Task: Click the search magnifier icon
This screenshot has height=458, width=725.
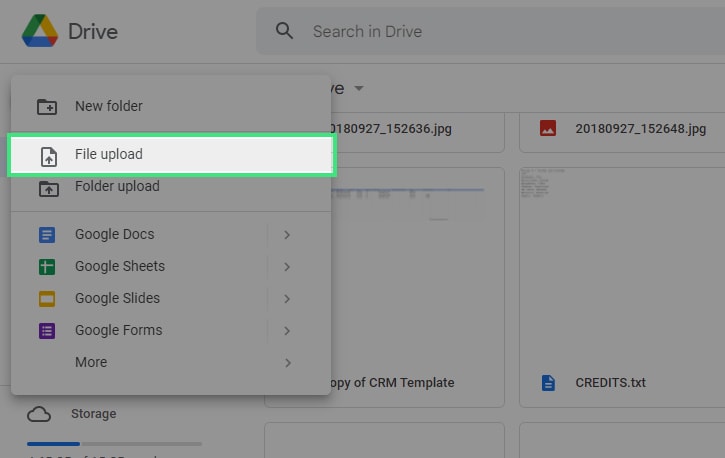Action: click(x=284, y=31)
